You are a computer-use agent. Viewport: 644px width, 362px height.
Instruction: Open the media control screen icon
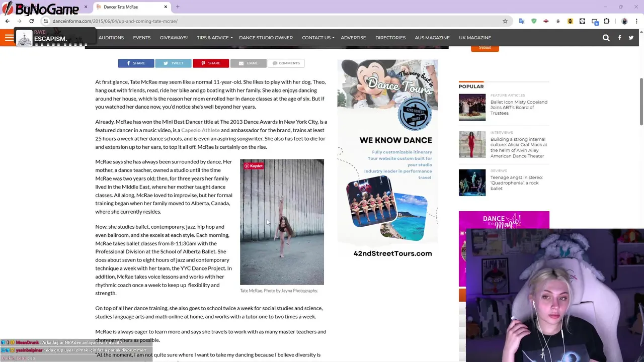pyautogui.click(x=595, y=21)
